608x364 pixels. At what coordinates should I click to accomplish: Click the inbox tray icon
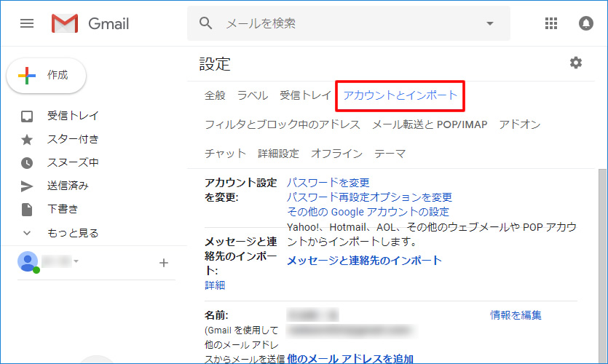27,116
